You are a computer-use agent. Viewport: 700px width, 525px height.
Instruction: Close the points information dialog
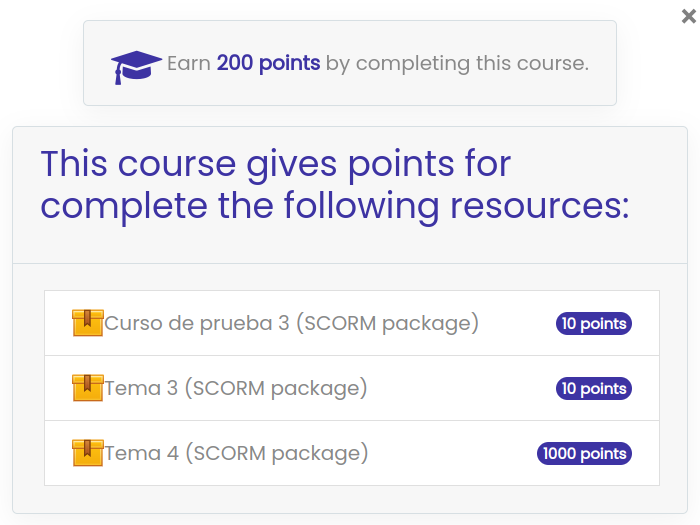pyautogui.click(x=689, y=16)
